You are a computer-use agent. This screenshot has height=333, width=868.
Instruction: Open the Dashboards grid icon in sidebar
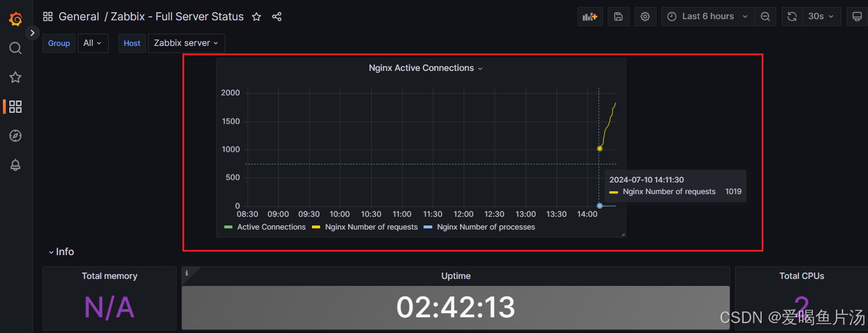[16, 106]
